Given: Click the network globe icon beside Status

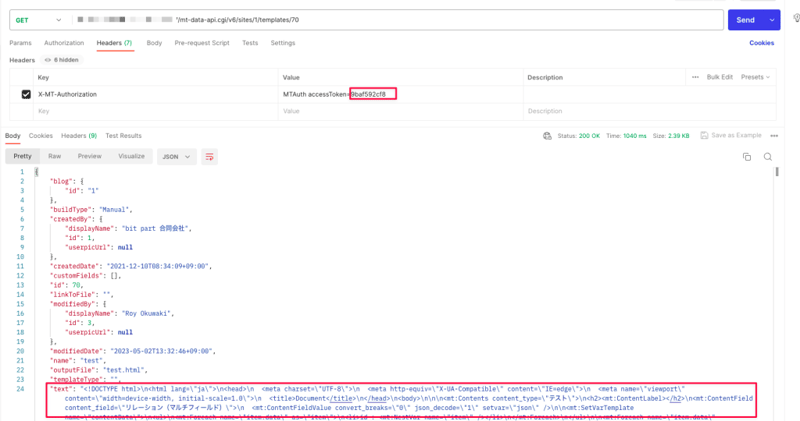Looking at the screenshot, I should click(x=546, y=135).
